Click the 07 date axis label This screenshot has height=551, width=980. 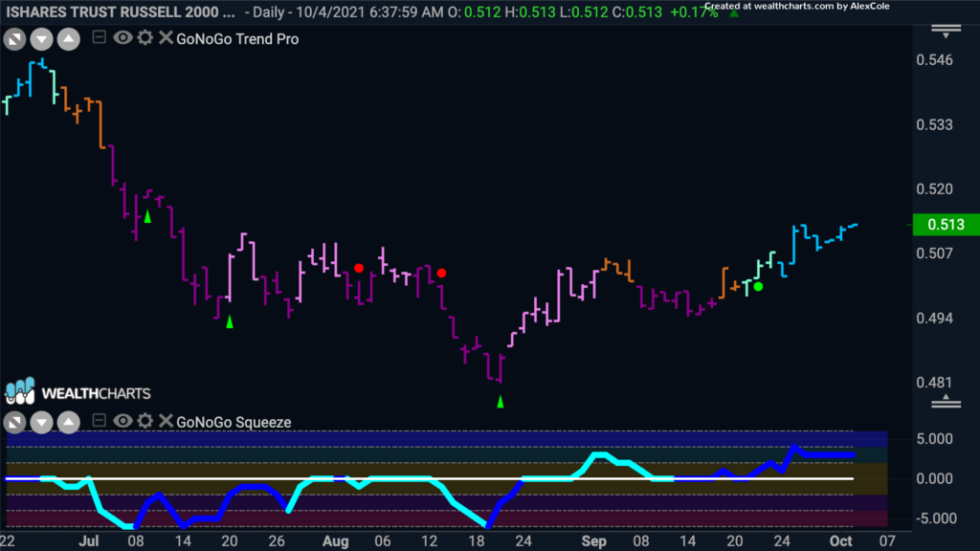[887, 541]
